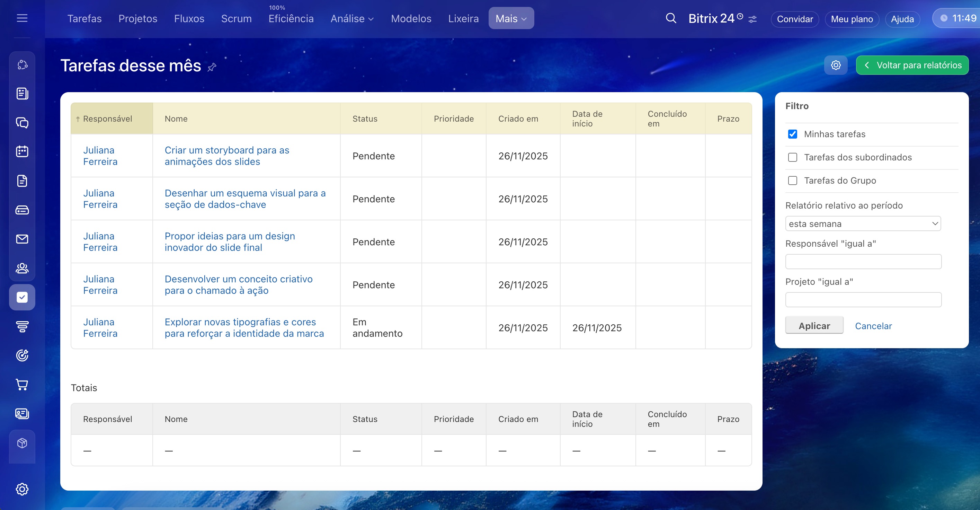Click Voltar para relatórios button
The height and width of the screenshot is (510, 980).
coord(912,65)
